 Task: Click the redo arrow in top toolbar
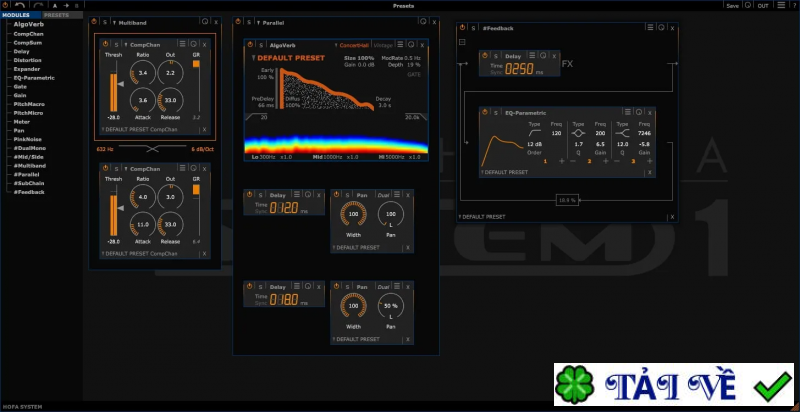point(38,5)
